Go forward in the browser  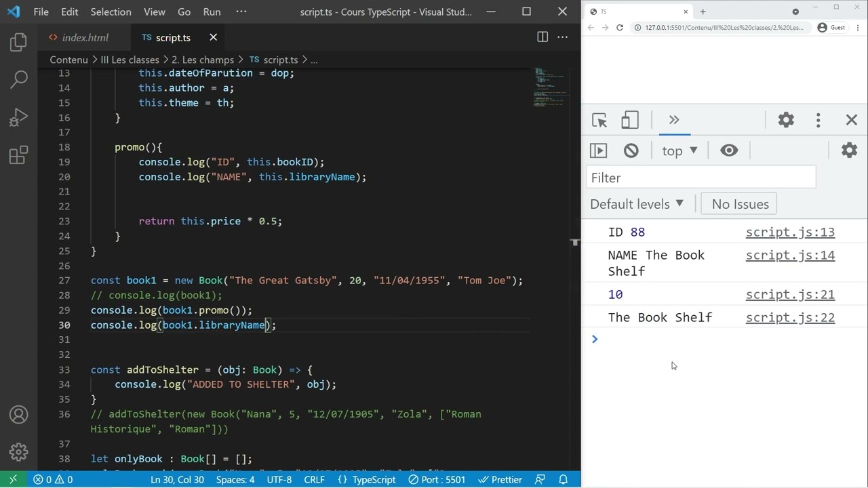(x=605, y=28)
